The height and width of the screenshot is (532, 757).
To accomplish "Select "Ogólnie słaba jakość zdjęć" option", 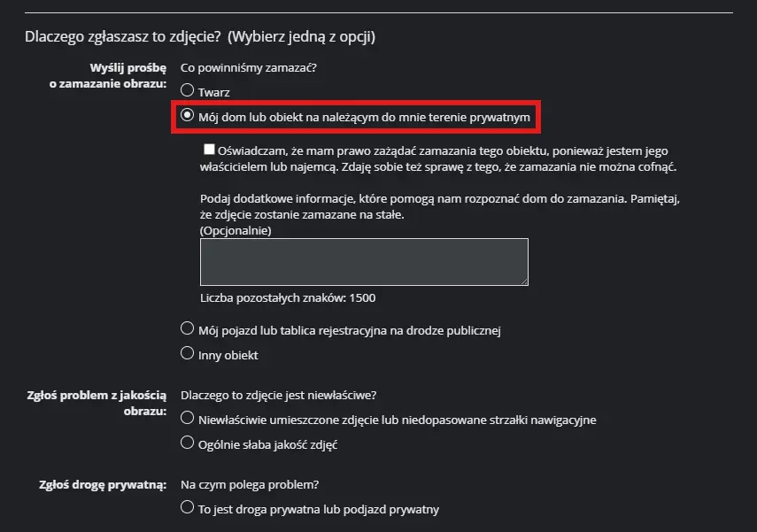I will [x=187, y=443].
